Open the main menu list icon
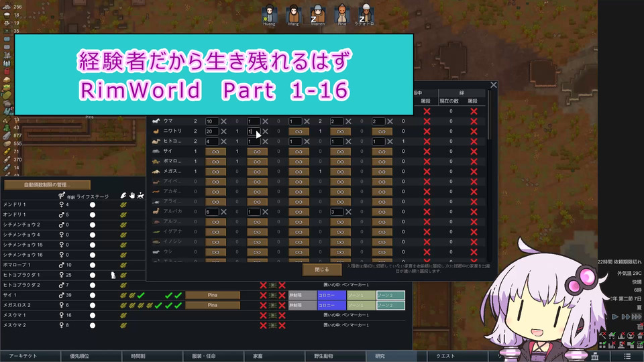Screen dimensions: 644x362 pos(627,356)
